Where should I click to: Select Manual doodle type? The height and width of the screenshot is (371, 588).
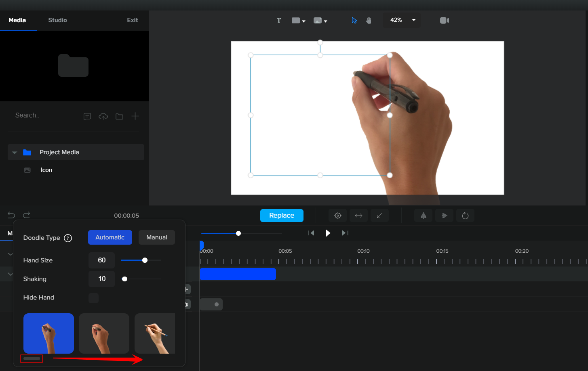pos(157,237)
